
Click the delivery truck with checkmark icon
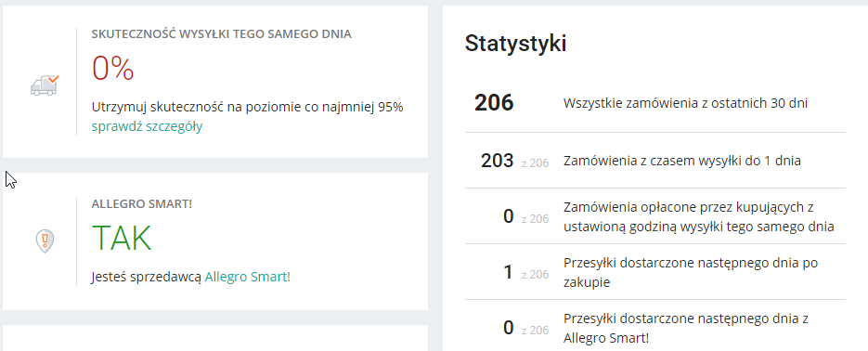coord(45,85)
